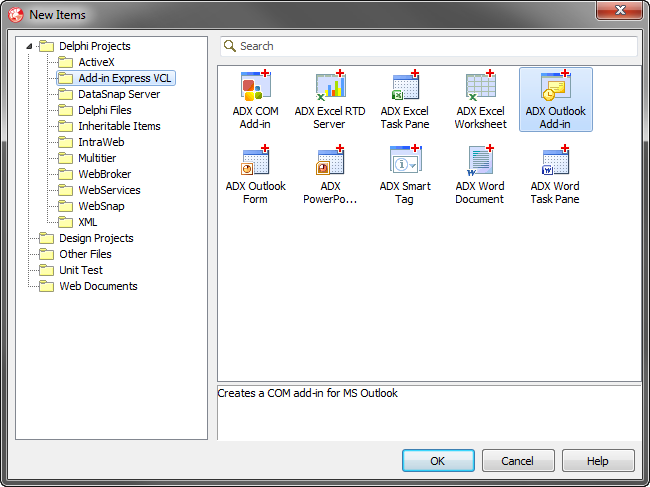Select the ADX PowerPoint item
Screen dimensions: 650x487
[x=330, y=175]
